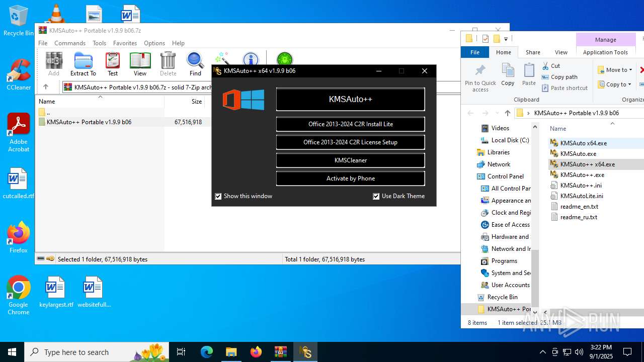
Task: Click the Type here to search box
Action: pyautogui.click(x=98, y=352)
